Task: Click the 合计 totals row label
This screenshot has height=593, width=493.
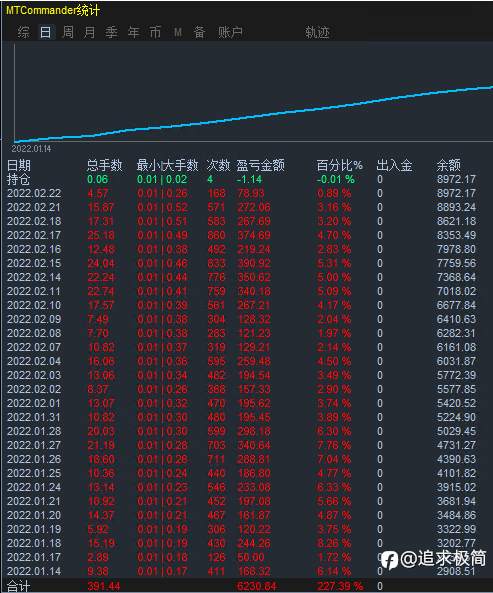Action: pos(19,587)
